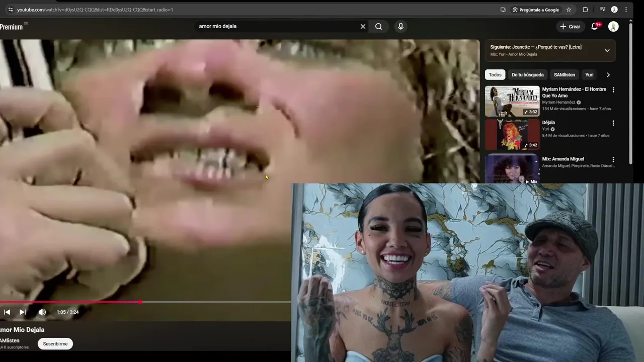The width and height of the screenshot is (644, 362).
Task: Open options menu for the Amanda Miguel mix
Action: 613,160
